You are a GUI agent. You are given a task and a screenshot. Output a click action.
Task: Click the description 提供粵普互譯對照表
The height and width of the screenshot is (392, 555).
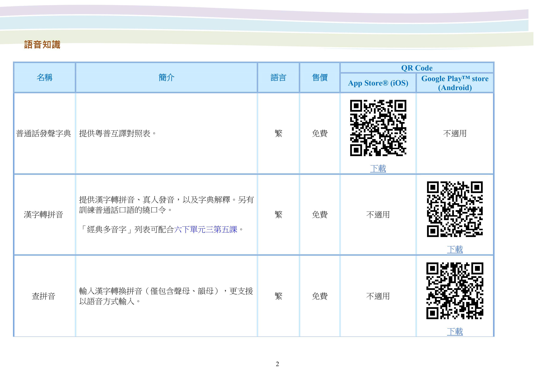118,133
